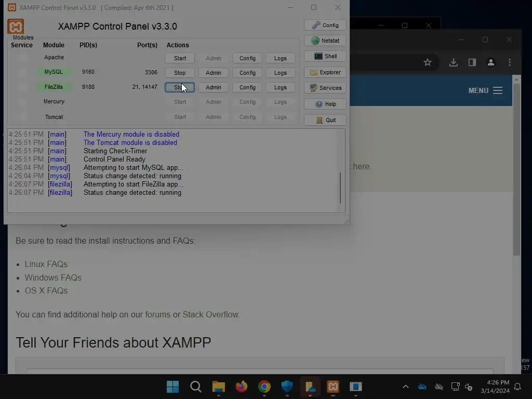Click the FileZilla module label
Image resolution: width=532 pixels, height=399 pixels.
point(54,87)
